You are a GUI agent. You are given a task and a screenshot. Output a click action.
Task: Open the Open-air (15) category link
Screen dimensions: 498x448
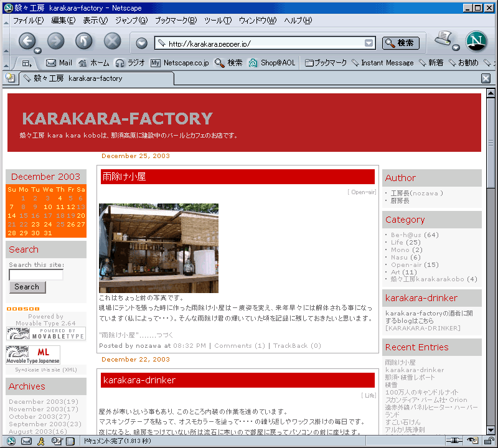406,265
